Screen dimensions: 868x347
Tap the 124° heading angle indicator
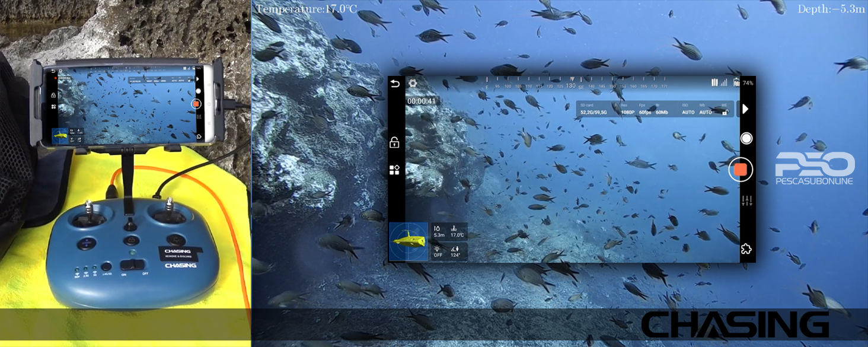coord(457,252)
